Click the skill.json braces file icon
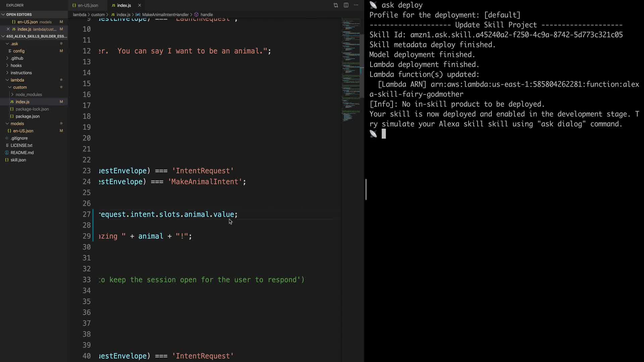The width and height of the screenshot is (644, 362). coord(7,160)
